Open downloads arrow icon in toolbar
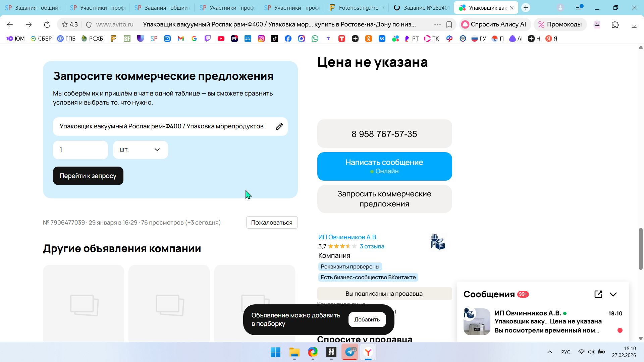The image size is (644, 362). [634, 24]
